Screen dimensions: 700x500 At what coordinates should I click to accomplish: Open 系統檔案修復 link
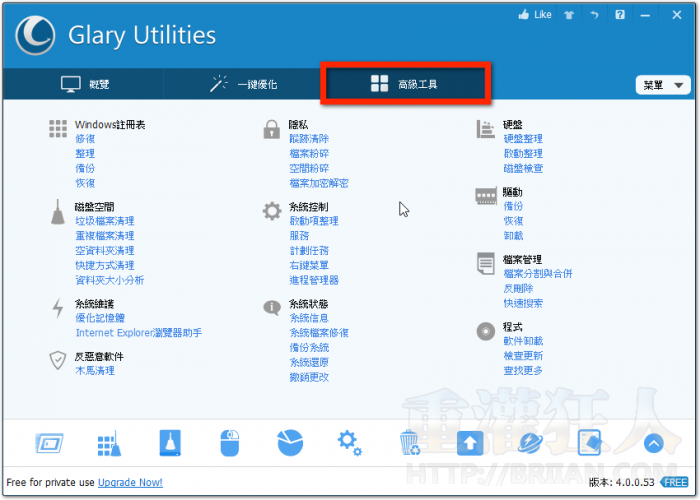click(319, 333)
